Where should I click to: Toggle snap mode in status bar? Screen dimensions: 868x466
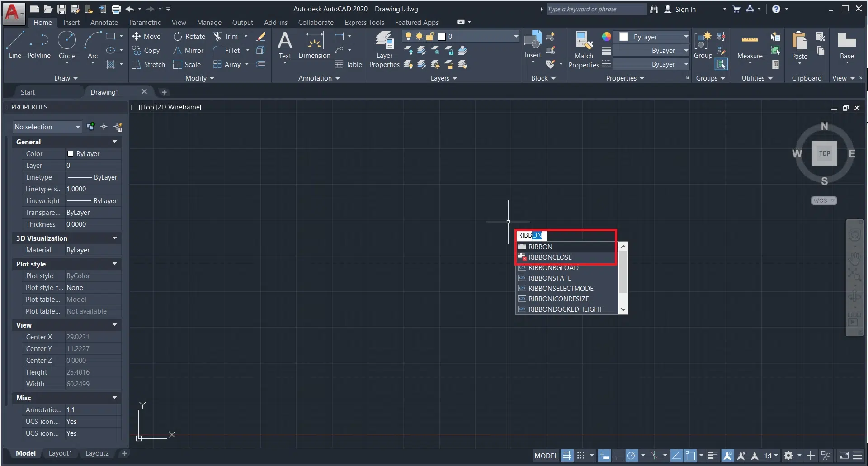581,456
